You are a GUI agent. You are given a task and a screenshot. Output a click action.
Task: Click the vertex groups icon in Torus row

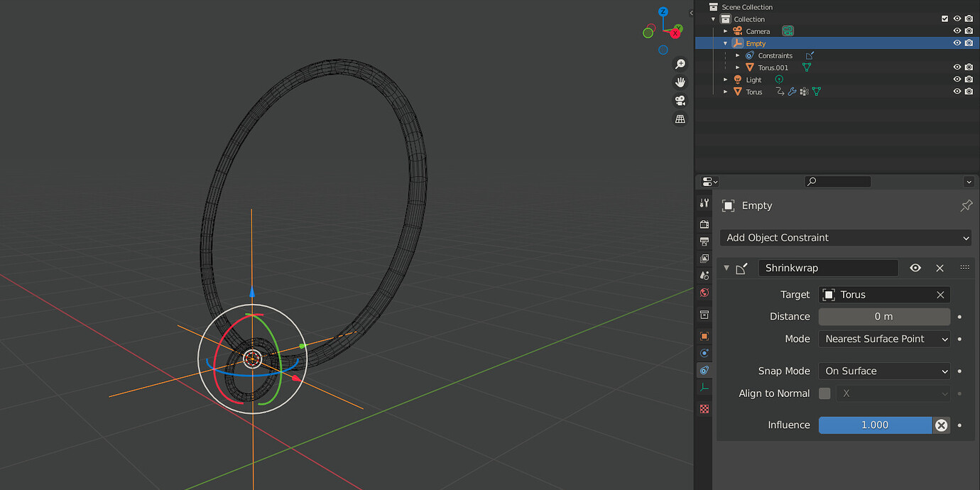point(804,92)
